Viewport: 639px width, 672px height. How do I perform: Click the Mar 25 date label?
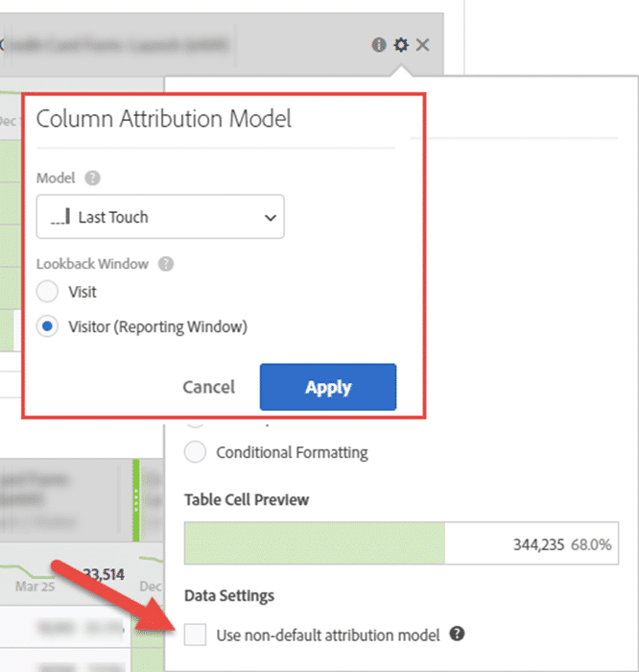(x=34, y=584)
